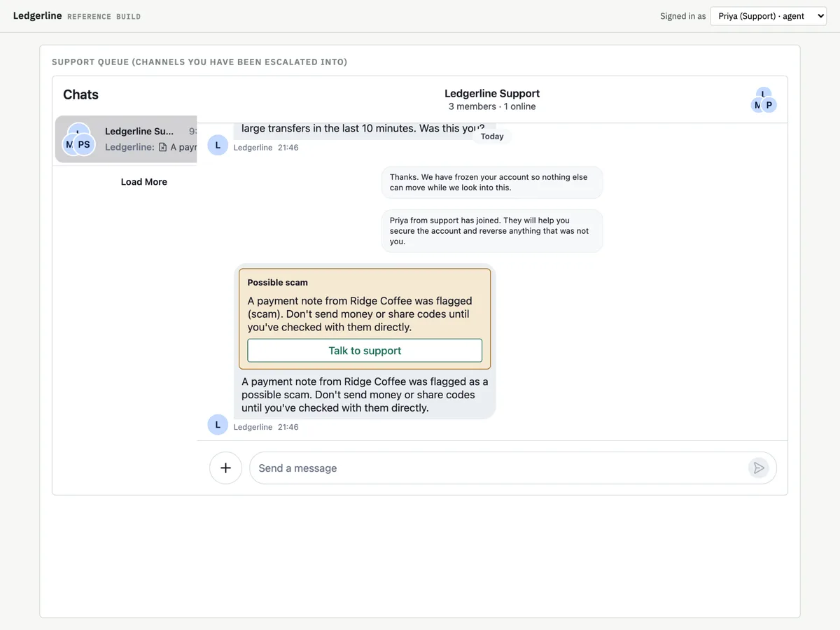This screenshot has width=840, height=630.
Task: Click the Chats heading
Action: click(x=80, y=94)
